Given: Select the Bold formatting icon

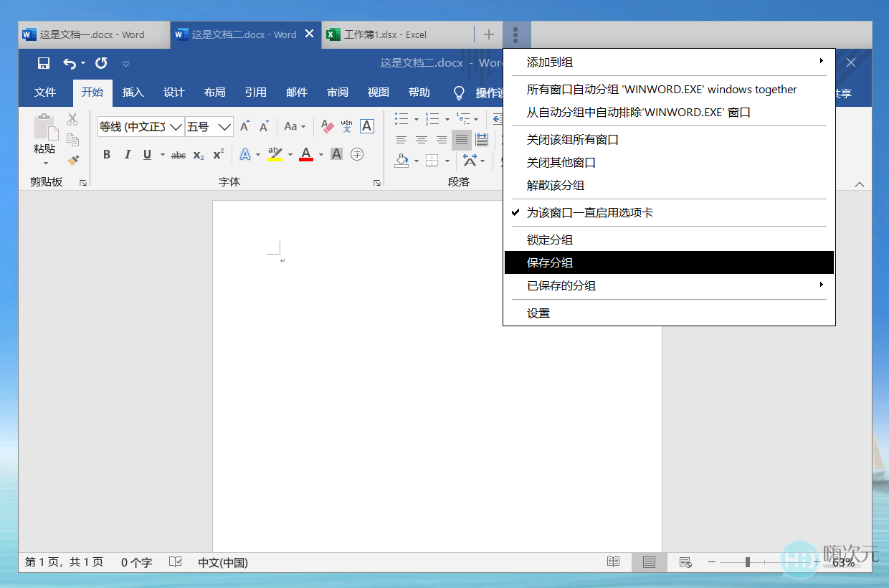Looking at the screenshot, I should (x=106, y=154).
